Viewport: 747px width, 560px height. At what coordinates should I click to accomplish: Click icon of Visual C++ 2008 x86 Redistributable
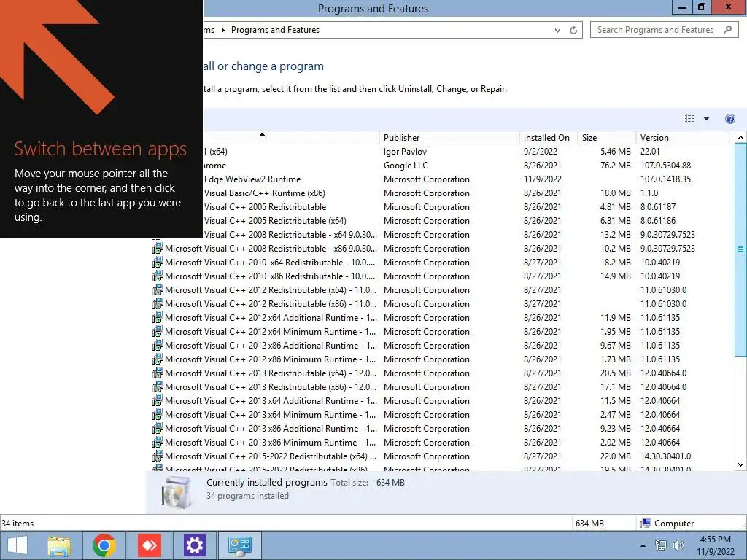158,249
